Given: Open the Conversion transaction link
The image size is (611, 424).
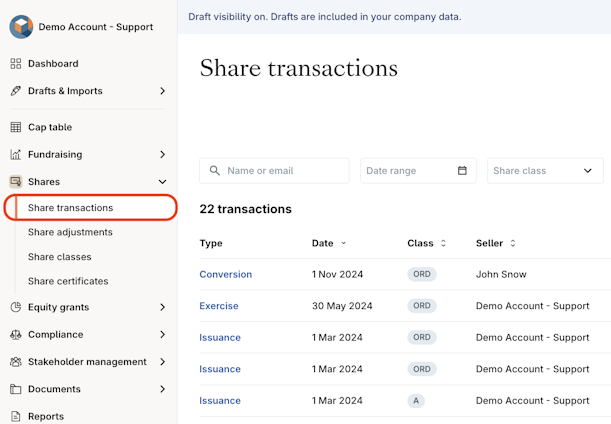Looking at the screenshot, I should point(225,274).
